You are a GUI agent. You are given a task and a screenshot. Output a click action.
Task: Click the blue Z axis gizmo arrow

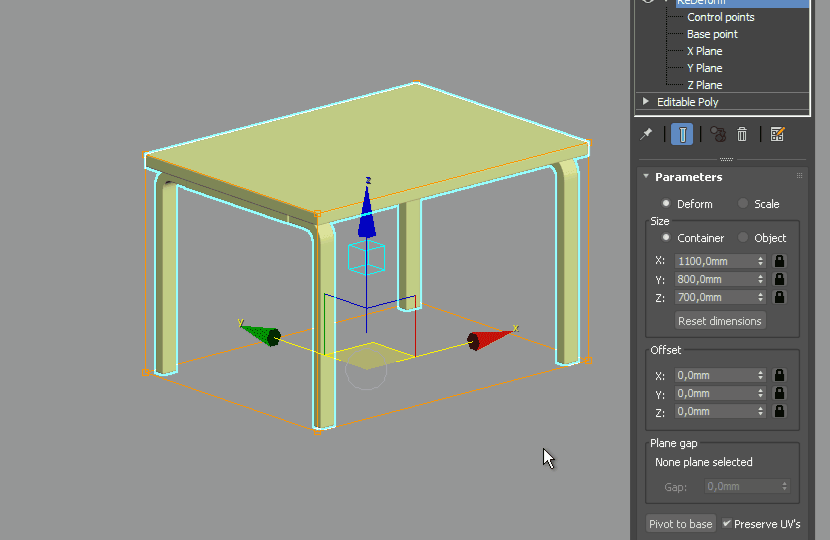[367, 210]
